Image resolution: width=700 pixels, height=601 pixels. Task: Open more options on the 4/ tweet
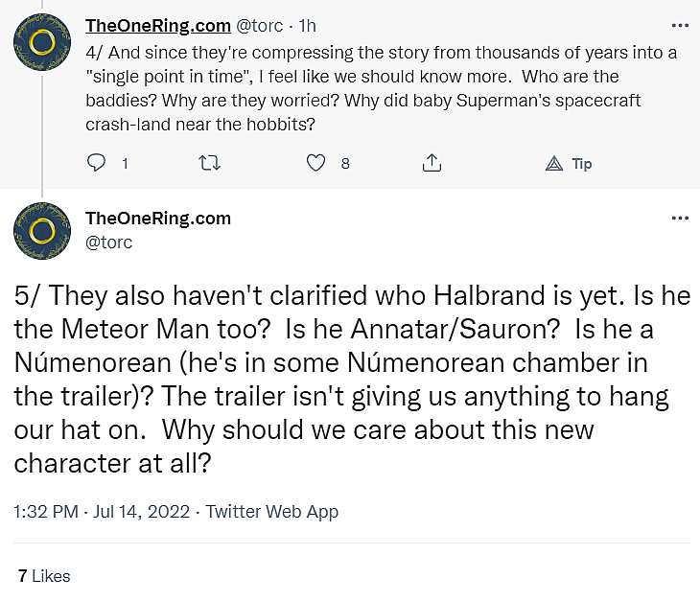click(x=680, y=26)
